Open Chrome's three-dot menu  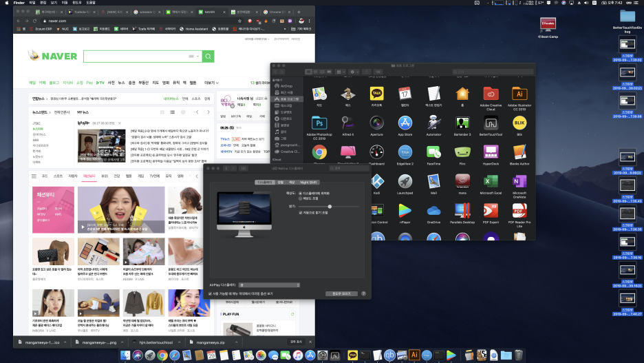309,21
